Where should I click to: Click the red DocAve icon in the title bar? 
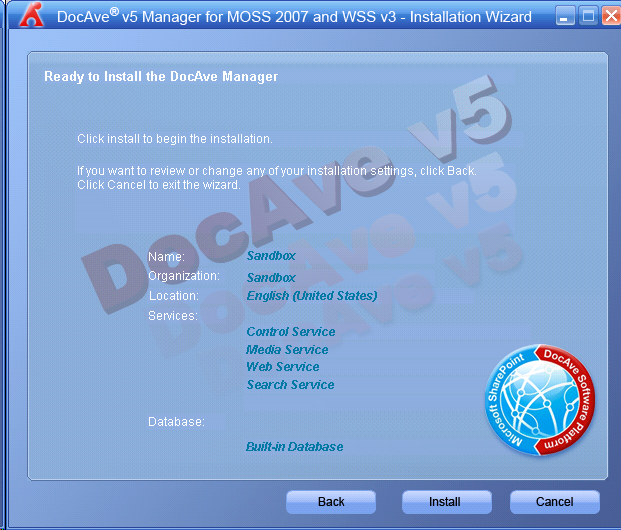click(x=33, y=16)
